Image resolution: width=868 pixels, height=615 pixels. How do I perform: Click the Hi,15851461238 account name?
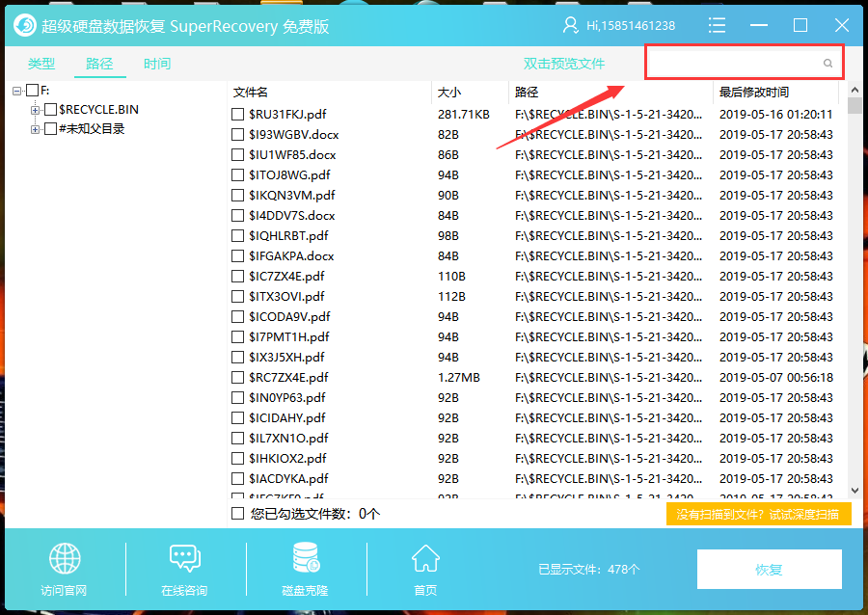(x=631, y=25)
